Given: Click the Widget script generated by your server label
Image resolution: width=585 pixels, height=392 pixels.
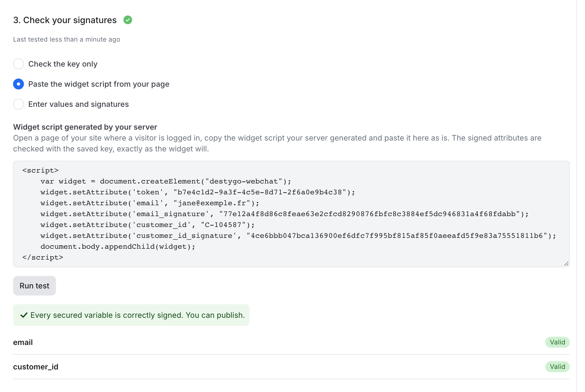Looking at the screenshot, I should tap(85, 127).
